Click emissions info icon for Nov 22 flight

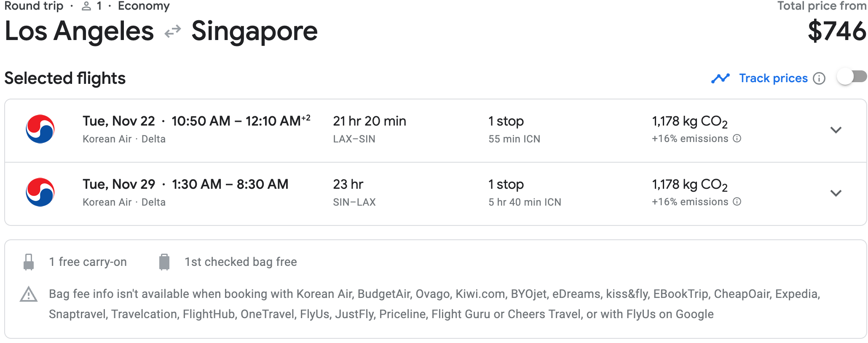pyautogui.click(x=737, y=139)
